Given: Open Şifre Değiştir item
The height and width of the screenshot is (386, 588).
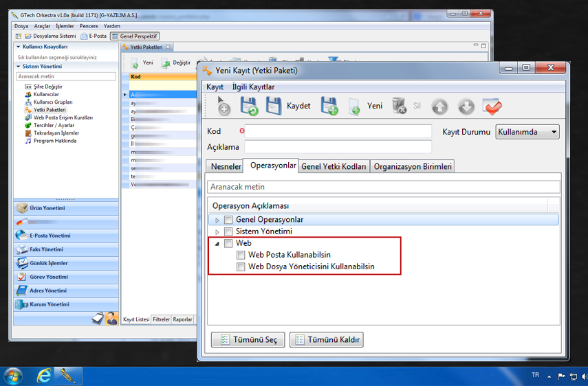Looking at the screenshot, I should [43, 87].
